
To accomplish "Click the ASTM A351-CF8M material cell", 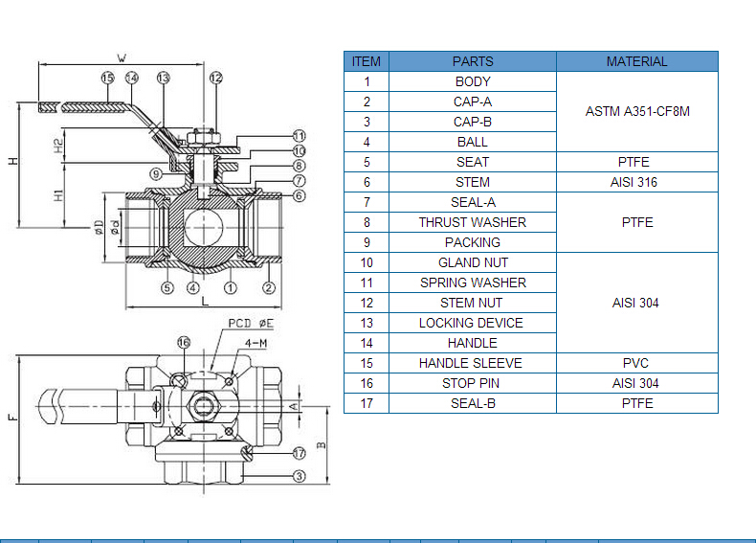I will pos(637,111).
